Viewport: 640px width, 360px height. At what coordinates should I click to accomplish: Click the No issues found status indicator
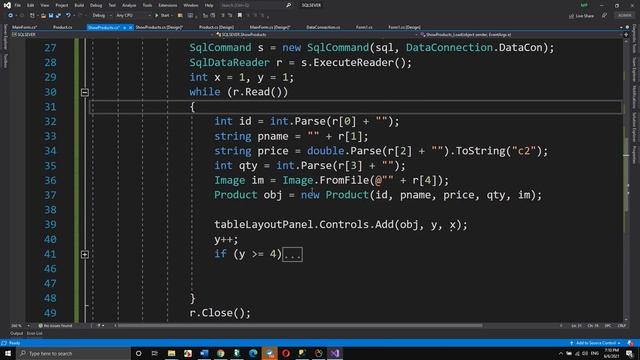(55, 326)
